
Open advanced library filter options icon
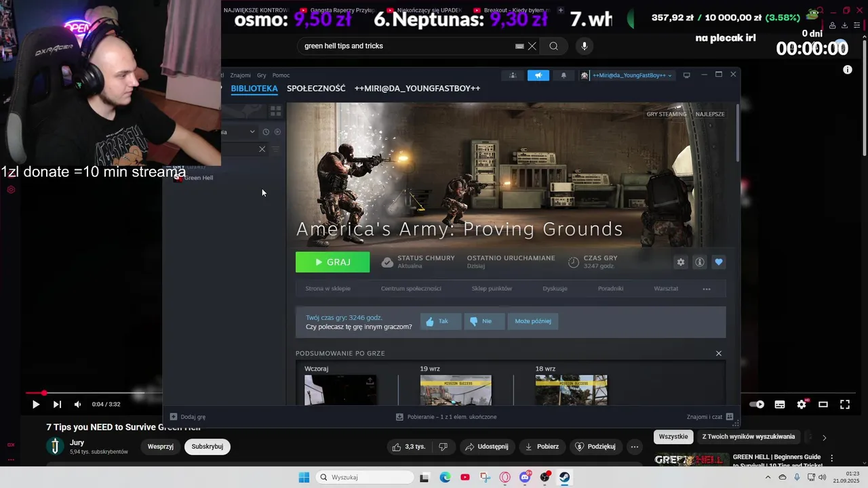275,149
